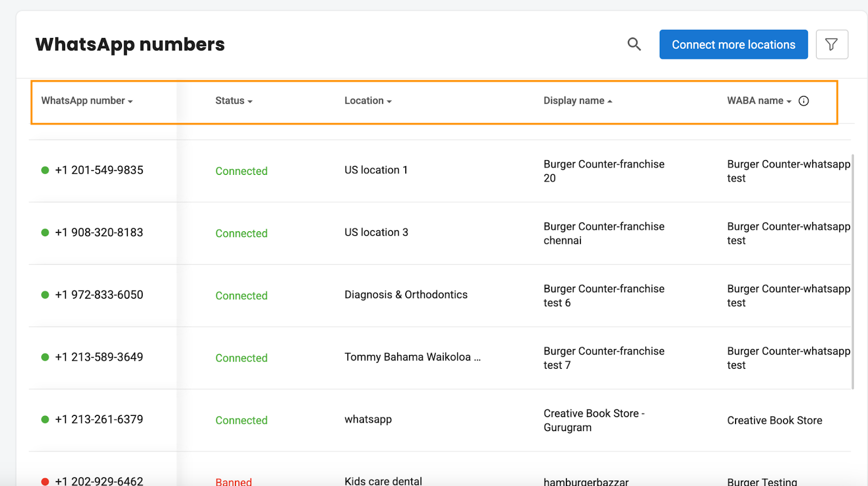
Task: Click Burger Testing WABA name
Action: point(762,482)
